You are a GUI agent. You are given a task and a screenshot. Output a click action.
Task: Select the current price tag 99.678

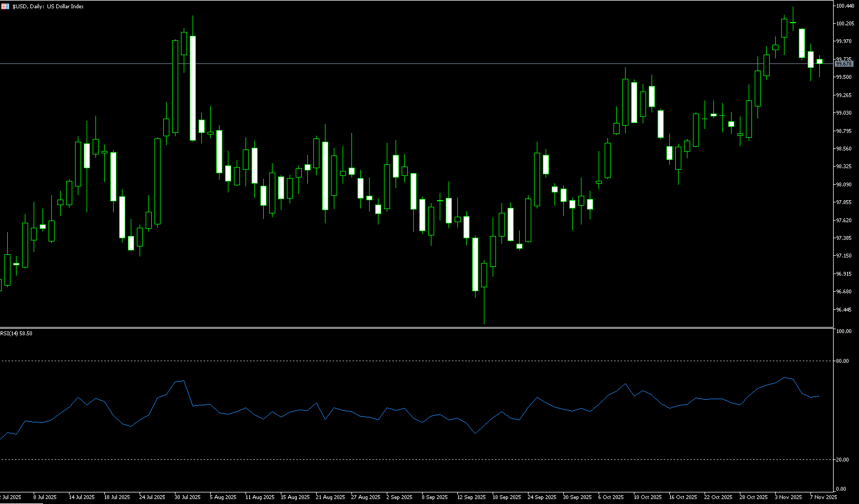[x=844, y=64]
